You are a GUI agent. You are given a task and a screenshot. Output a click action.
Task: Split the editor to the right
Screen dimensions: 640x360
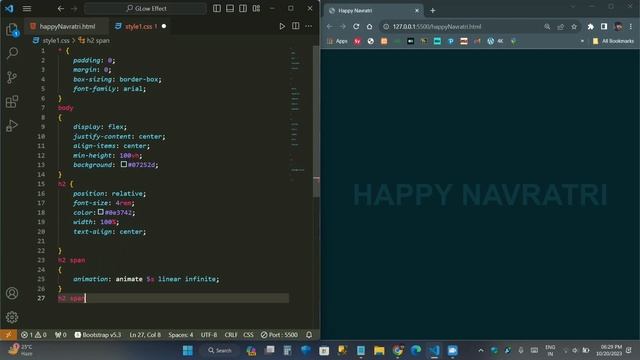296,26
